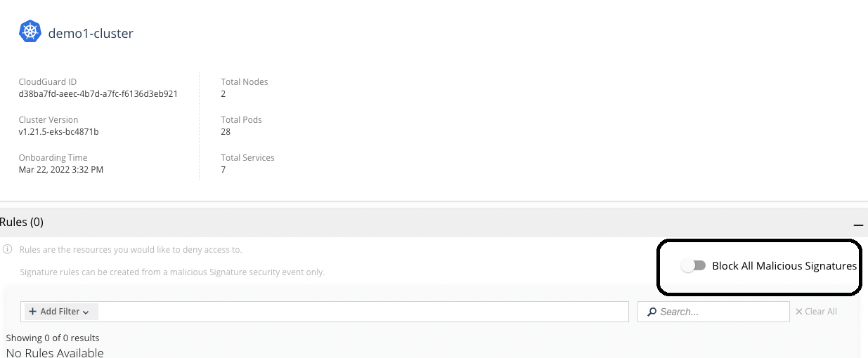Click the Kubernetes cluster logo icon
Screen dimensions: 868x358
click(30, 32)
